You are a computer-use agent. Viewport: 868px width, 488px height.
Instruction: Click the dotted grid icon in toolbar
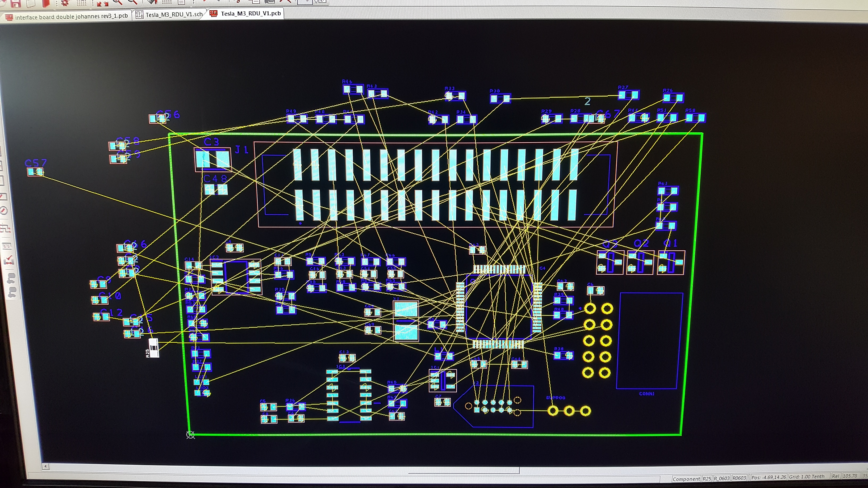(x=81, y=3)
